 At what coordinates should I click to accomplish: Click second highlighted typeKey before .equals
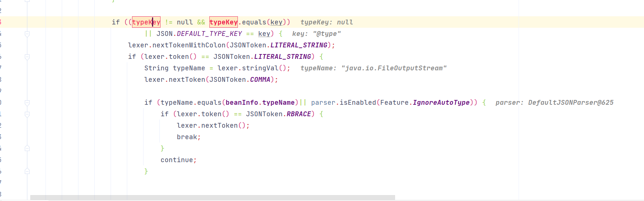pos(223,22)
